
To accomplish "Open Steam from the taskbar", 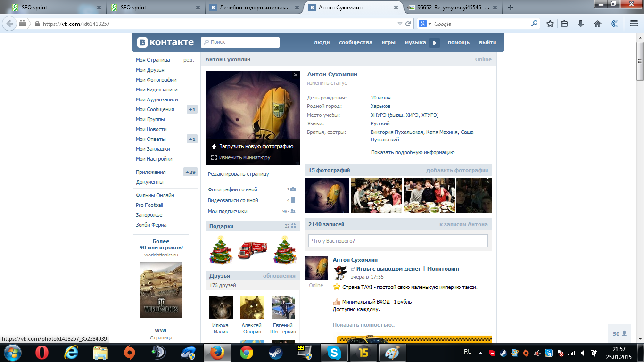I will (x=276, y=352).
